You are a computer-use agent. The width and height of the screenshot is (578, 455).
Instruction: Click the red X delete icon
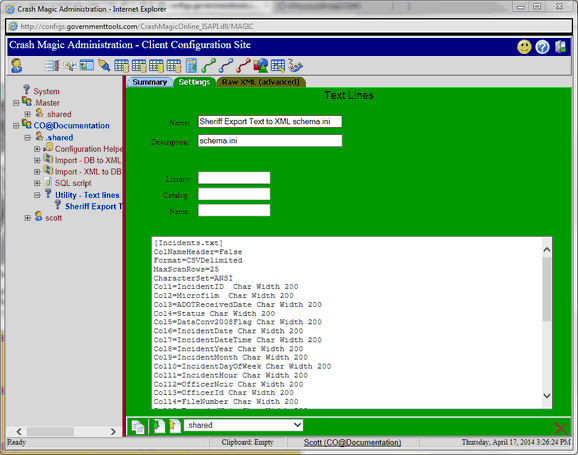tap(561, 428)
